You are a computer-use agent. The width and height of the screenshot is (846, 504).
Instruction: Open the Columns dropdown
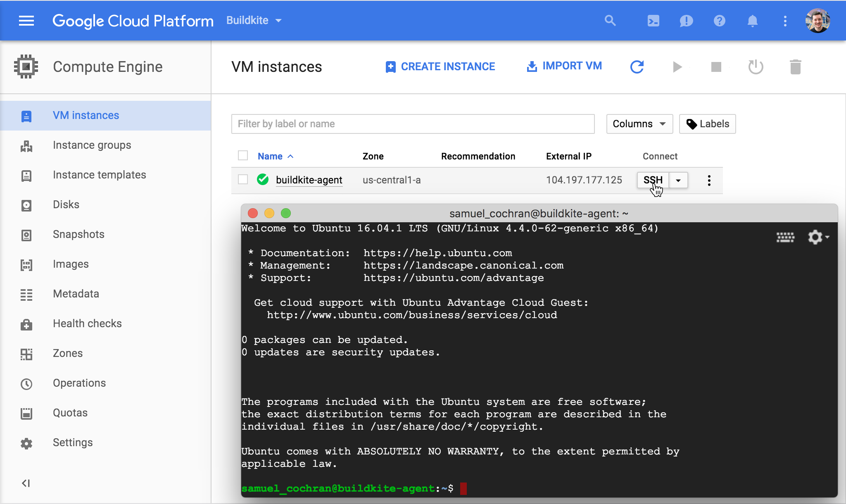click(x=639, y=124)
